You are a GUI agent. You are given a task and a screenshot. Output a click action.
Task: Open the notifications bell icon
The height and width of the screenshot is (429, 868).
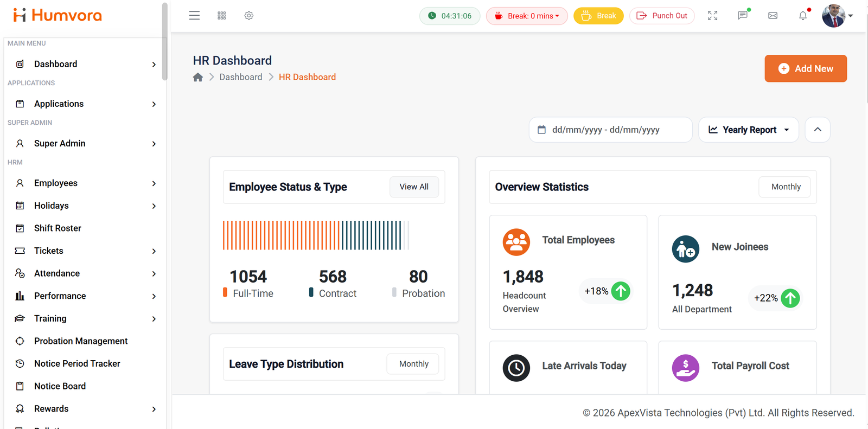(803, 15)
